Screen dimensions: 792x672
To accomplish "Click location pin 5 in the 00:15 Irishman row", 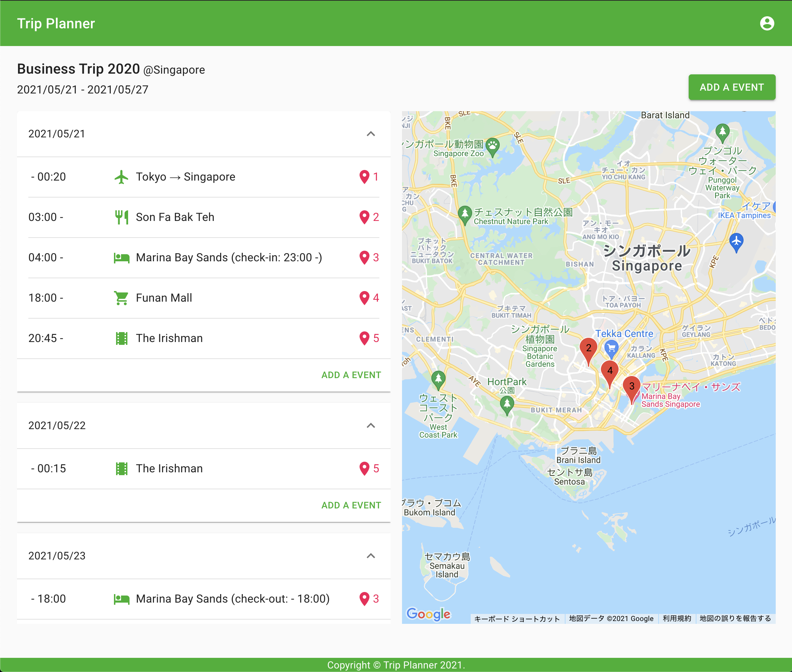I will (x=365, y=468).
